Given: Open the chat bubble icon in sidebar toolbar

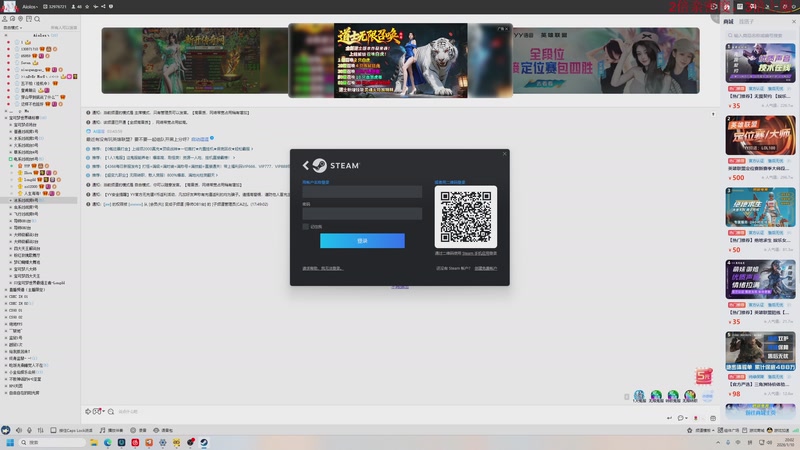Looking at the screenshot, I should pyautogui.click(x=13, y=19).
